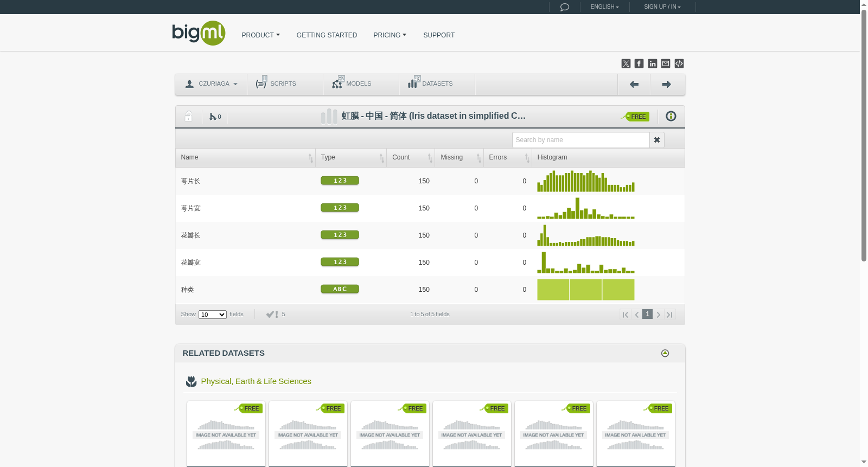The height and width of the screenshot is (467, 868).
Task: Go back with left arrow button
Action: click(634, 84)
